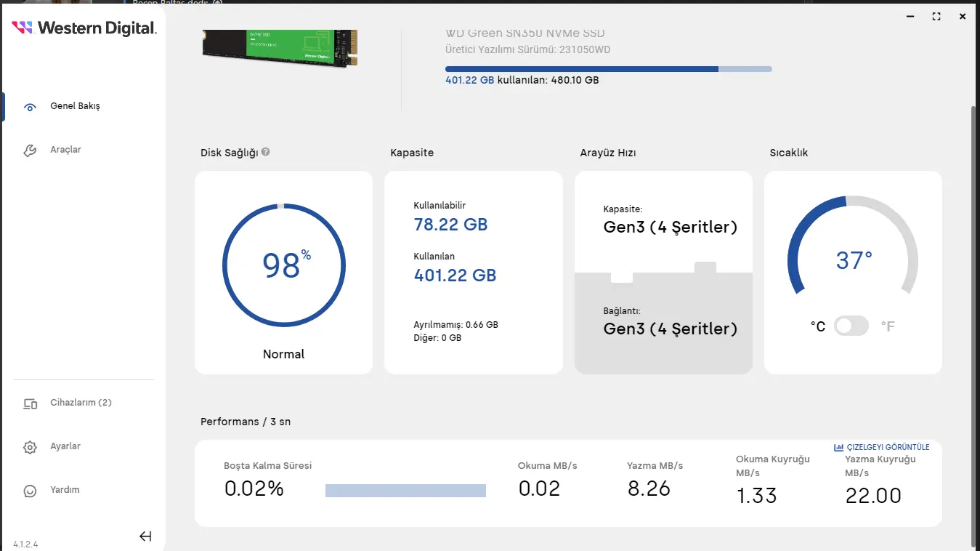This screenshot has height=551, width=980.
Task: Open the Yardım help page
Action: 65,490
